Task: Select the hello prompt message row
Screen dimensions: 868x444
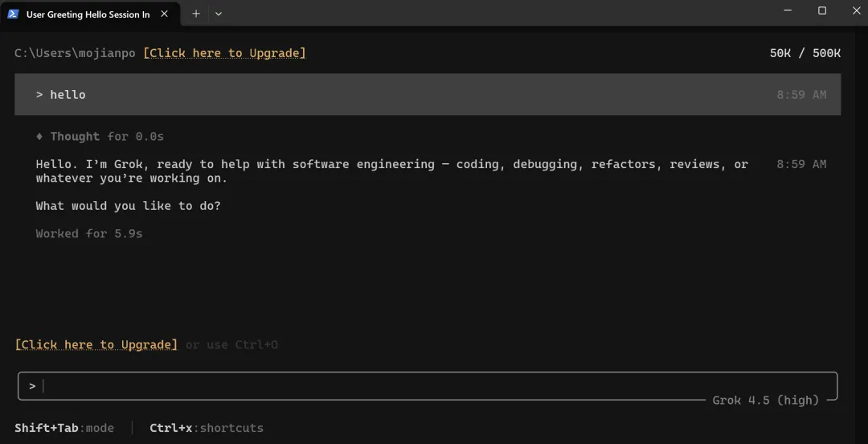Action: coord(428,94)
